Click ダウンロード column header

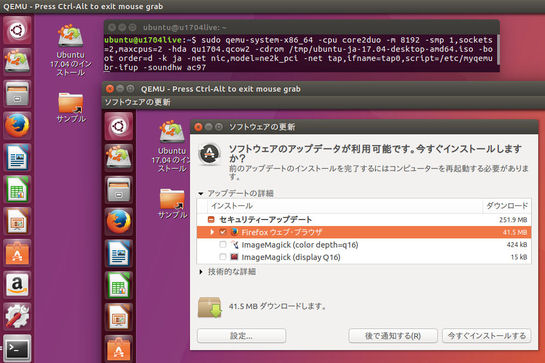[x=507, y=206]
